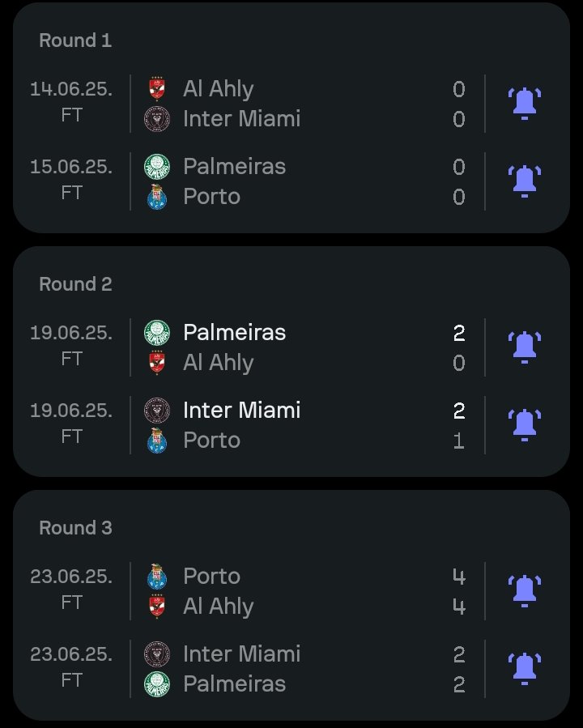Screen dimensions: 583x728
Task: Open Inter Miami team name in Round 2
Action: [x=242, y=411]
